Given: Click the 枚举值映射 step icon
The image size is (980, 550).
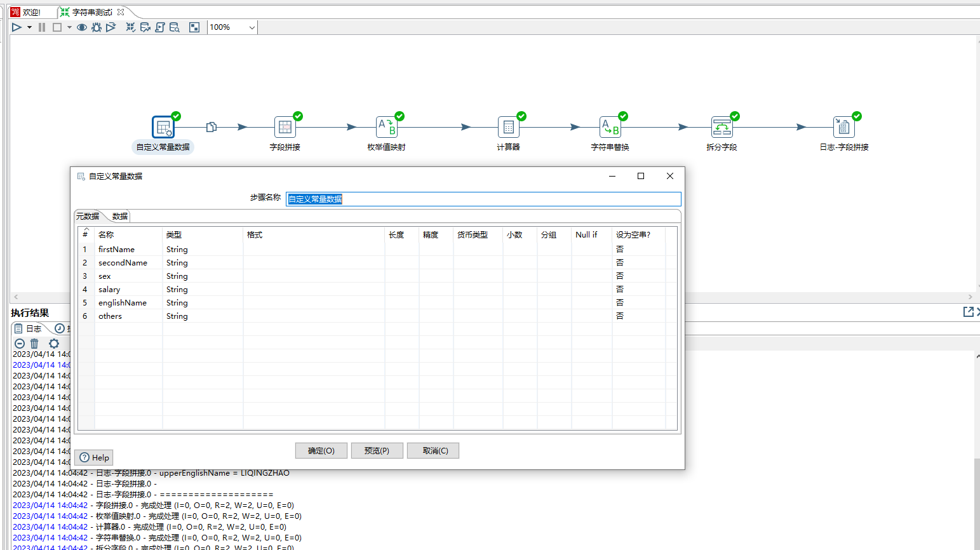Looking at the screenshot, I should click(386, 127).
